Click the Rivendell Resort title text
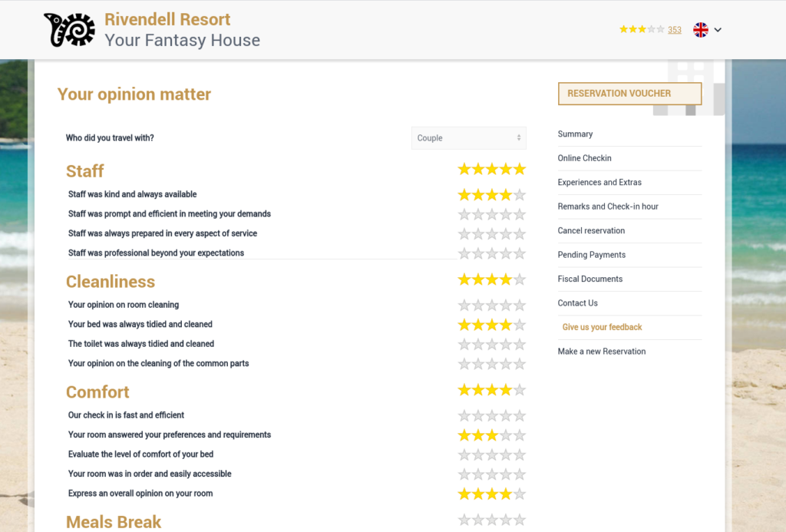 click(167, 19)
